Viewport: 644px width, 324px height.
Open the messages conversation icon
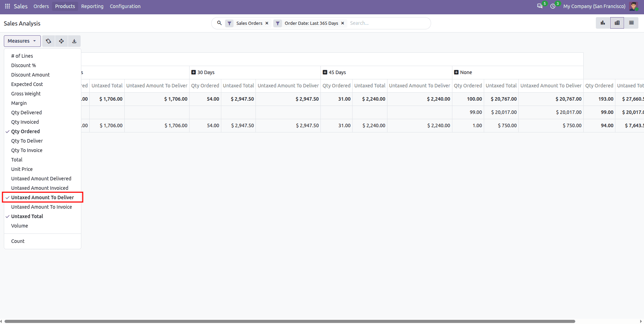(540, 6)
